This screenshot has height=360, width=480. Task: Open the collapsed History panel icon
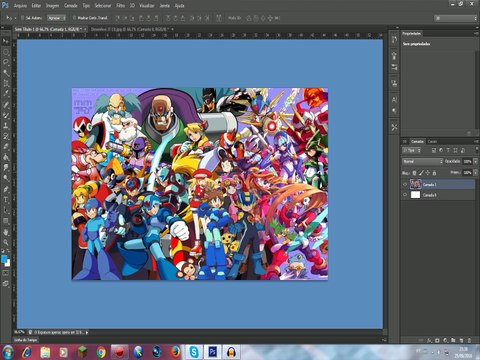coord(394,39)
